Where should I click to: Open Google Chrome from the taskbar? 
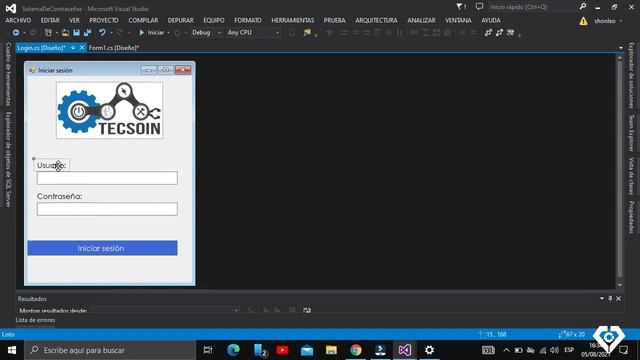coord(356,350)
